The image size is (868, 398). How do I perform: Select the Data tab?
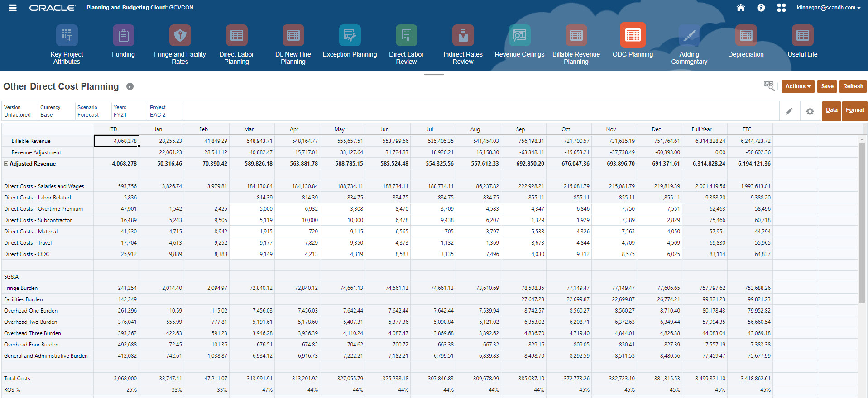831,110
